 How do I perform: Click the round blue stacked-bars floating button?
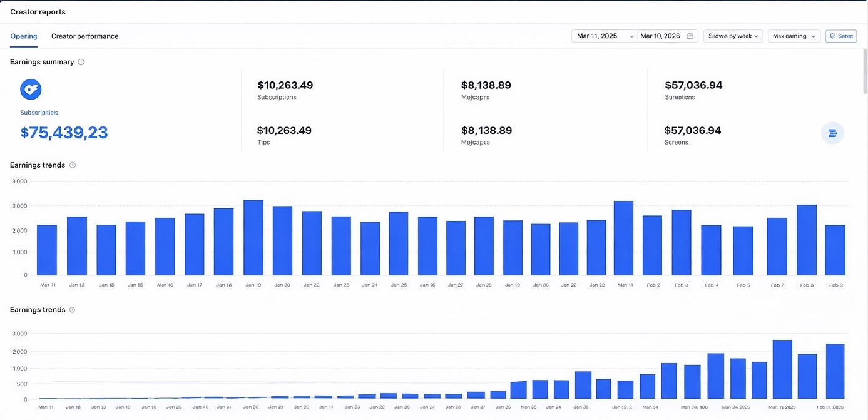(x=832, y=133)
